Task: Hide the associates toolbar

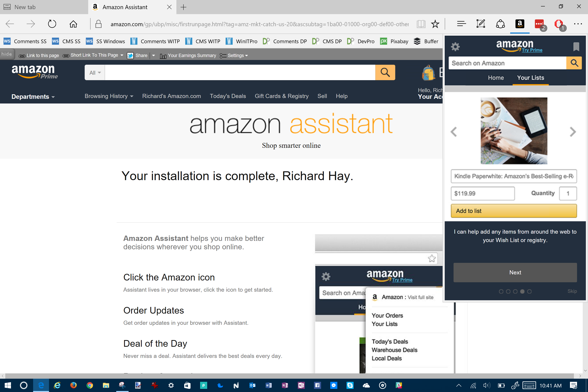Action: (x=7, y=54)
